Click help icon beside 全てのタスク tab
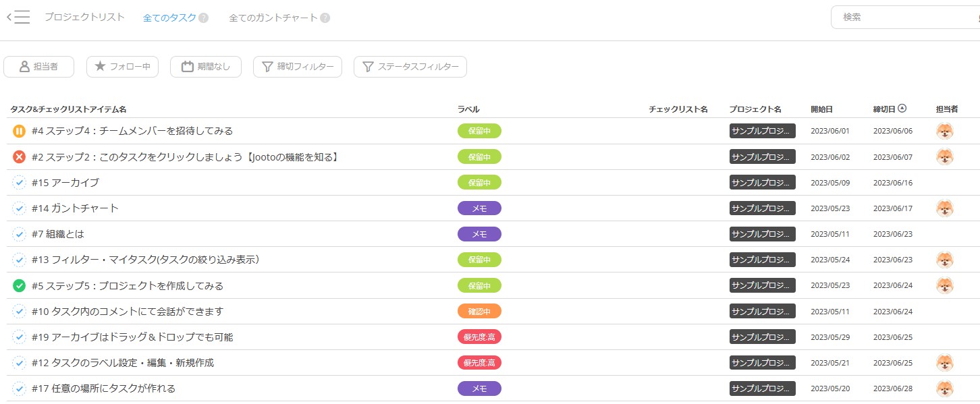This screenshot has height=404, width=980. pyautogui.click(x=203, y=18)
